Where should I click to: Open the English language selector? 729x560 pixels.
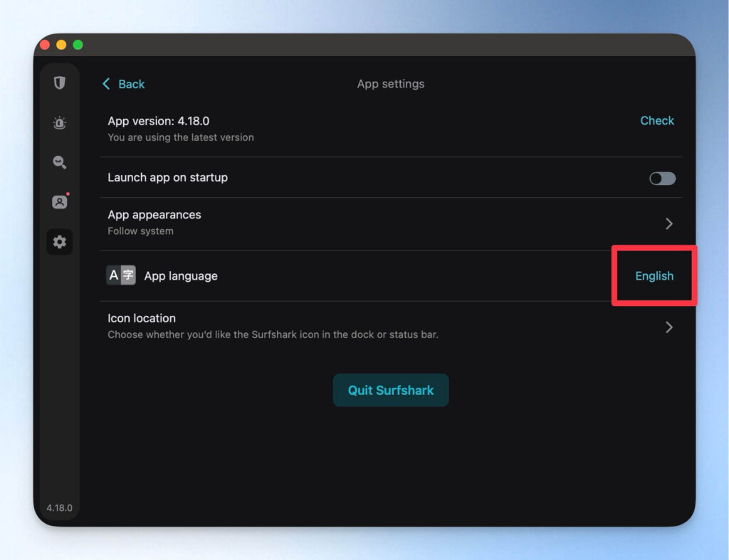point(654,276)
